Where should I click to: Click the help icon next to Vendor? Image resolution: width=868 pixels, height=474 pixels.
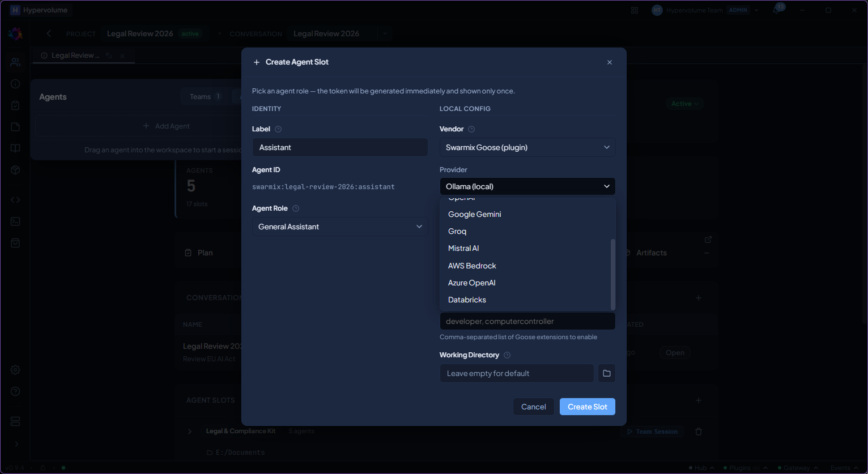click(471, 129)
